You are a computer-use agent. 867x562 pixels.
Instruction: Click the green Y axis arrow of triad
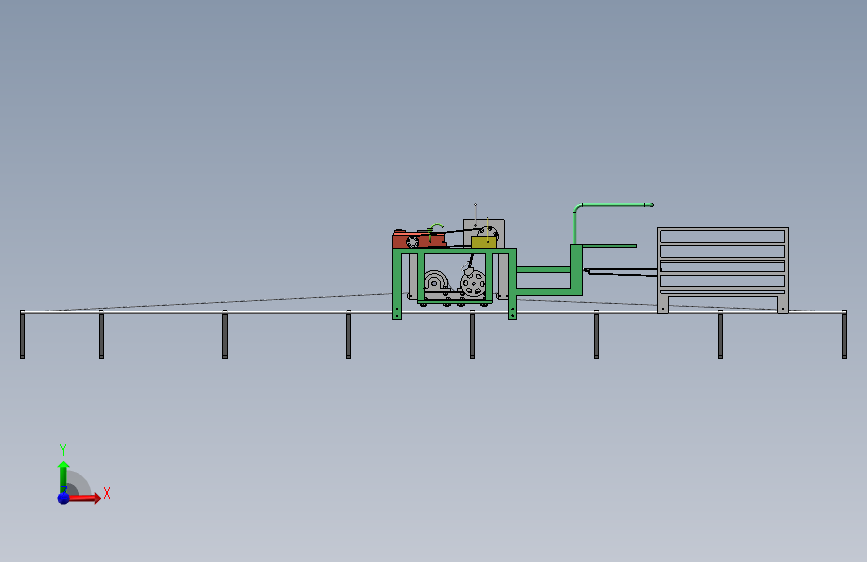64,476
